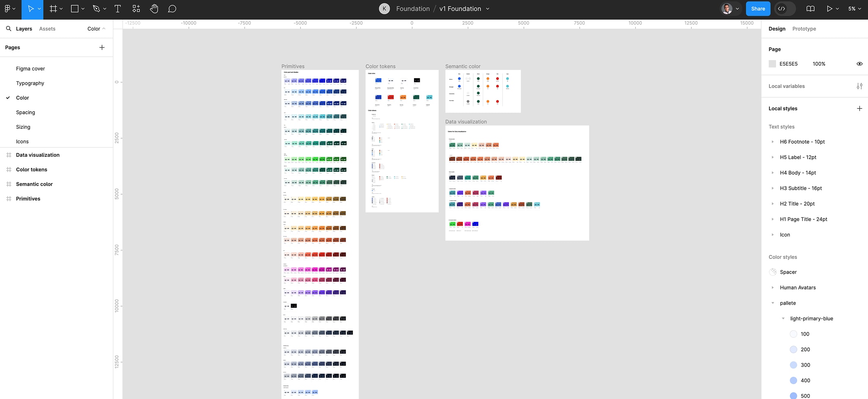The image size is (868, 399).
Task: Click Data visualization frame icon in layers
Action: pyautogui.click(x=9, y=155)
